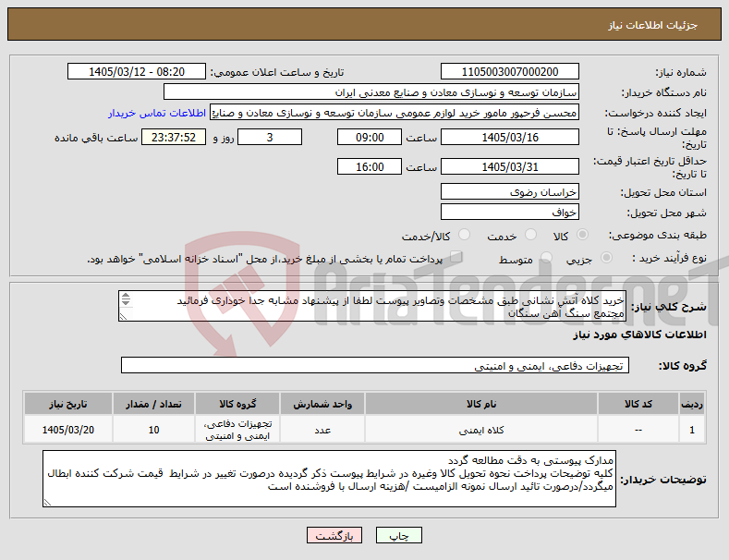Click the quantity cell 10
729x560 pixels.
(x=153, y=430)
